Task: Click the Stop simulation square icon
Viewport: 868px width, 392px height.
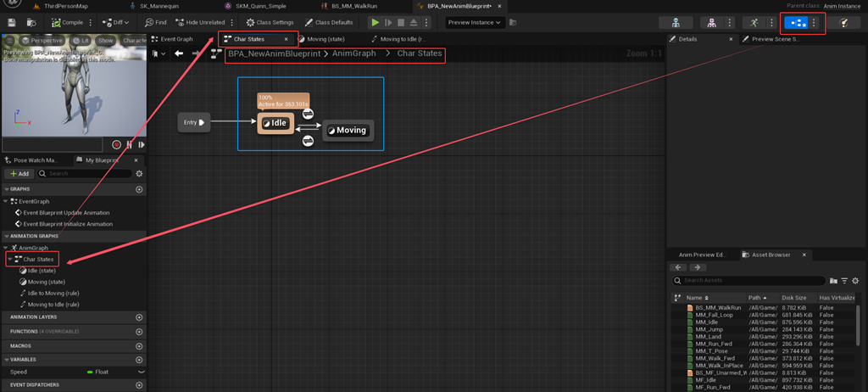Action: point(401,23)
